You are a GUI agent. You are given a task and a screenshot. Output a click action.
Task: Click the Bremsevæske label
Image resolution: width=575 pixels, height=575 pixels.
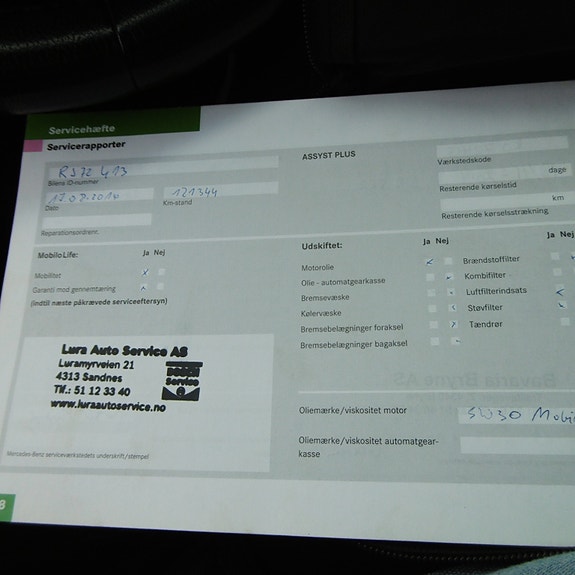[x=325, y=298]
